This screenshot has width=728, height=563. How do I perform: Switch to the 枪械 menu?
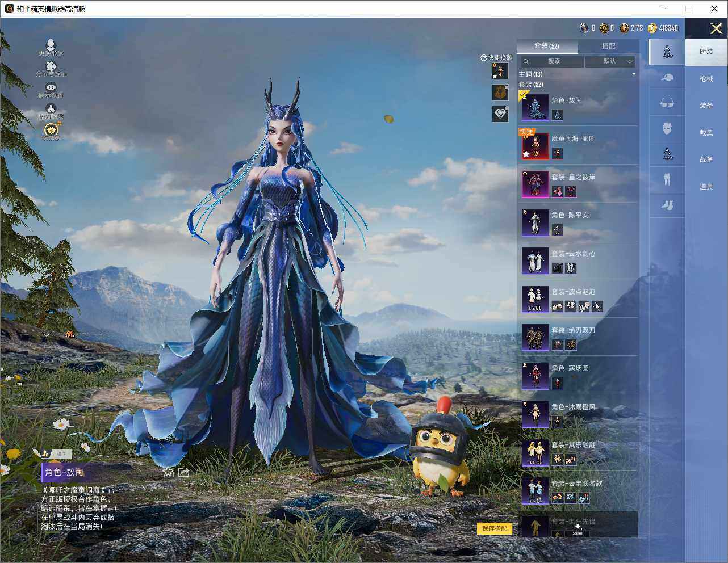click(706, 79)
